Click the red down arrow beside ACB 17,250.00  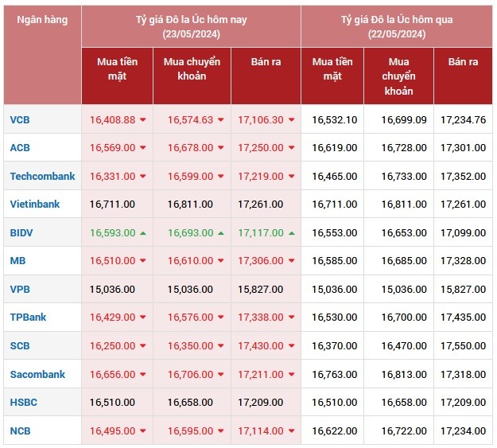coord(292,148)
